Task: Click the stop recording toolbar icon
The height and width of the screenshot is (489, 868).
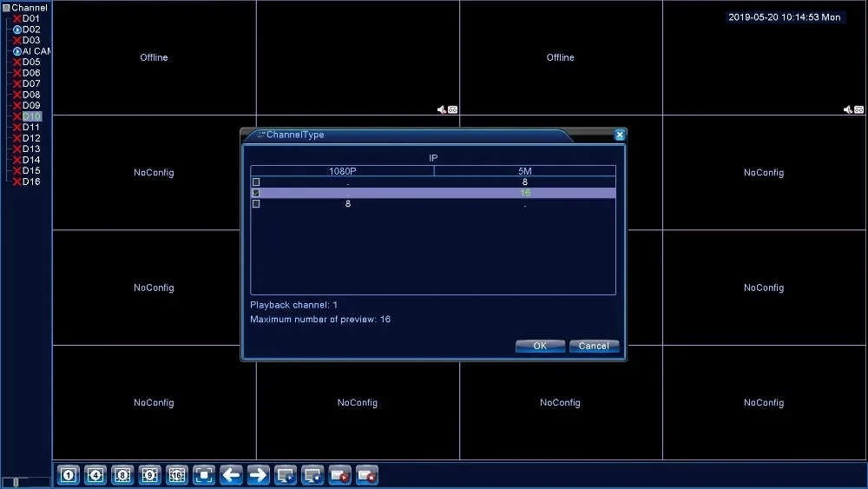Action: [x=366, y=475]
